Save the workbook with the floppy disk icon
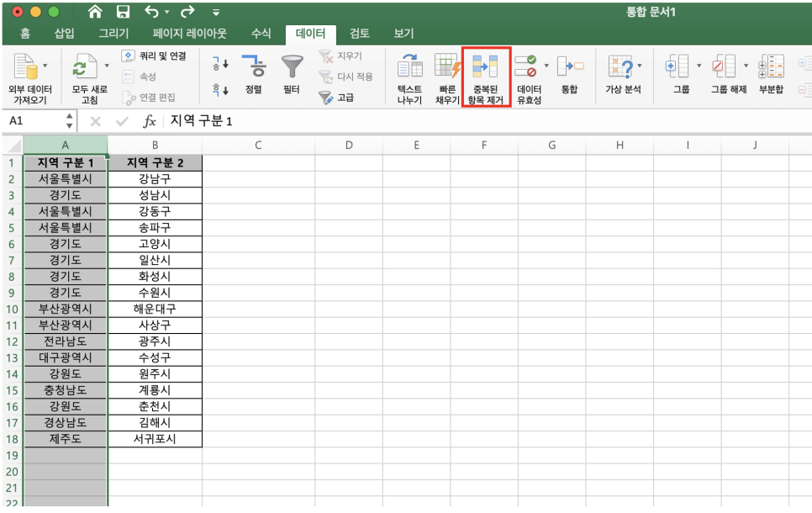The image size is (812, 513). (123, 12)
